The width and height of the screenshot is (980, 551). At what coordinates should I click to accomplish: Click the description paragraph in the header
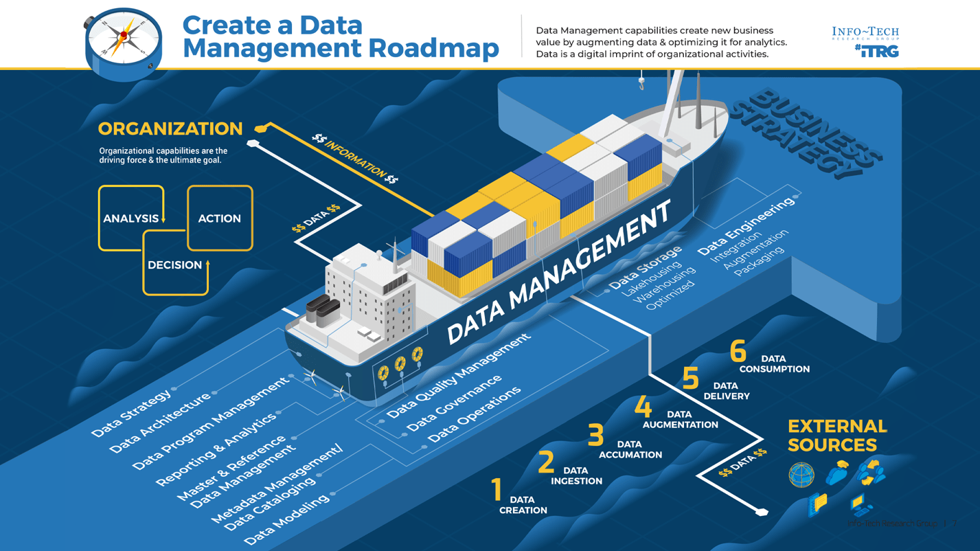tap(661, 42)
